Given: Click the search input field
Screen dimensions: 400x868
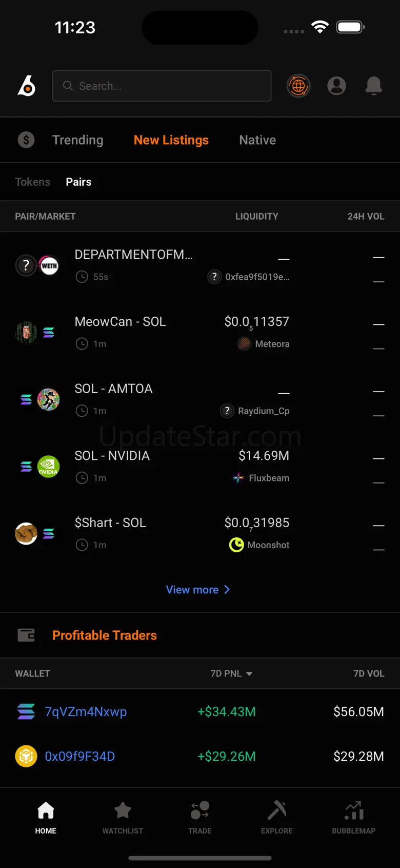Looking at the screenshot, I should (162, 86).
